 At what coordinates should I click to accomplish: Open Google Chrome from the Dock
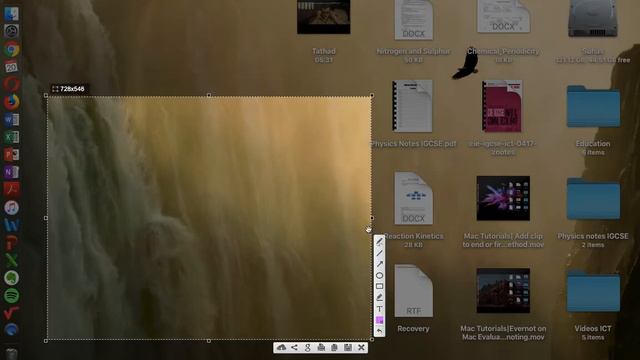coord(11,49)
